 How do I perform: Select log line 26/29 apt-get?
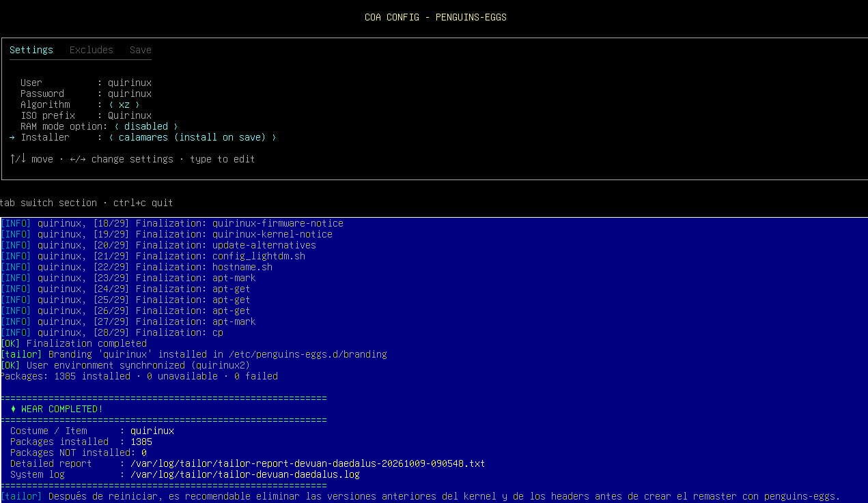[x=126, y=311]
